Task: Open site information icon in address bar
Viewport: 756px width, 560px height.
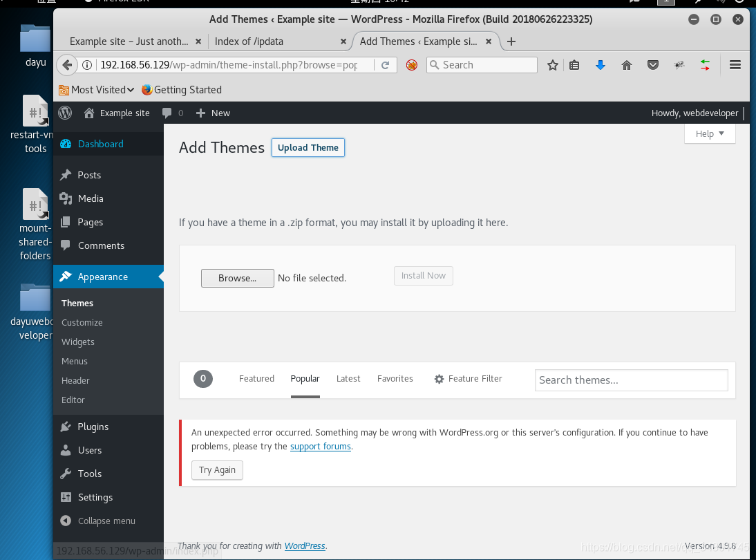Action: (87, 64)
